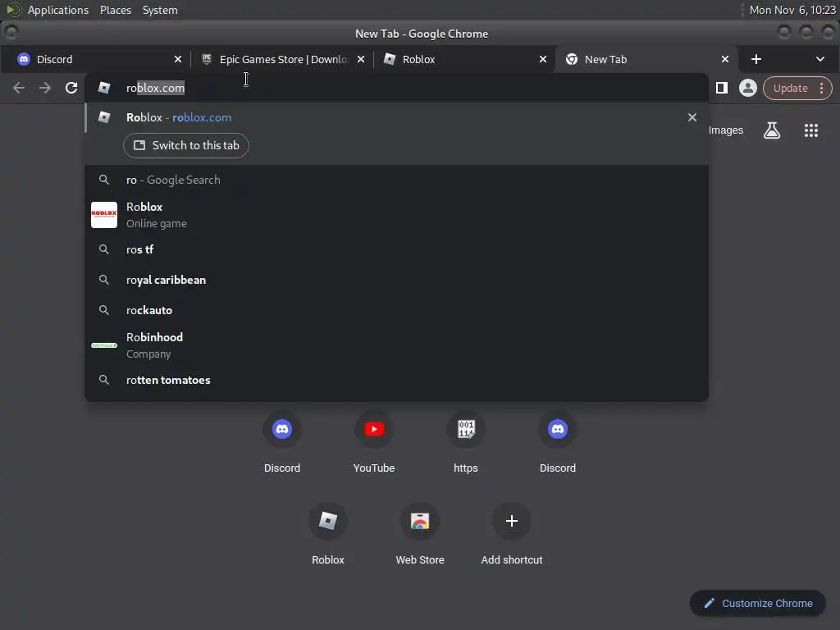Go forward using the forward arrow

pyautogui.click(x=45, y=88)
